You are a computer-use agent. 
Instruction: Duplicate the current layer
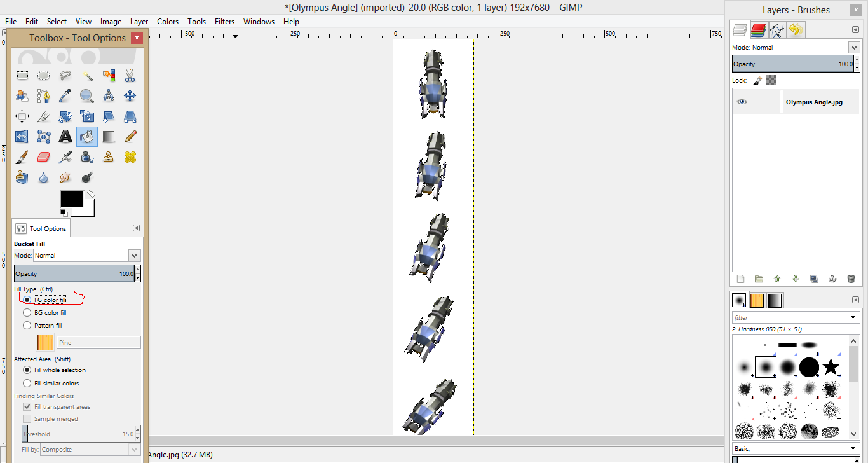(x=814, y=279)
